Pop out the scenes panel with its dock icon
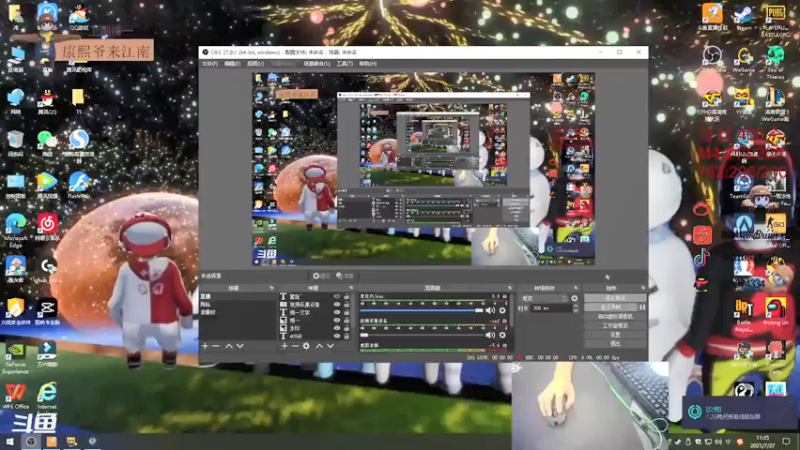This screenshot has width=800, height=450. click(x=271, y=288)
